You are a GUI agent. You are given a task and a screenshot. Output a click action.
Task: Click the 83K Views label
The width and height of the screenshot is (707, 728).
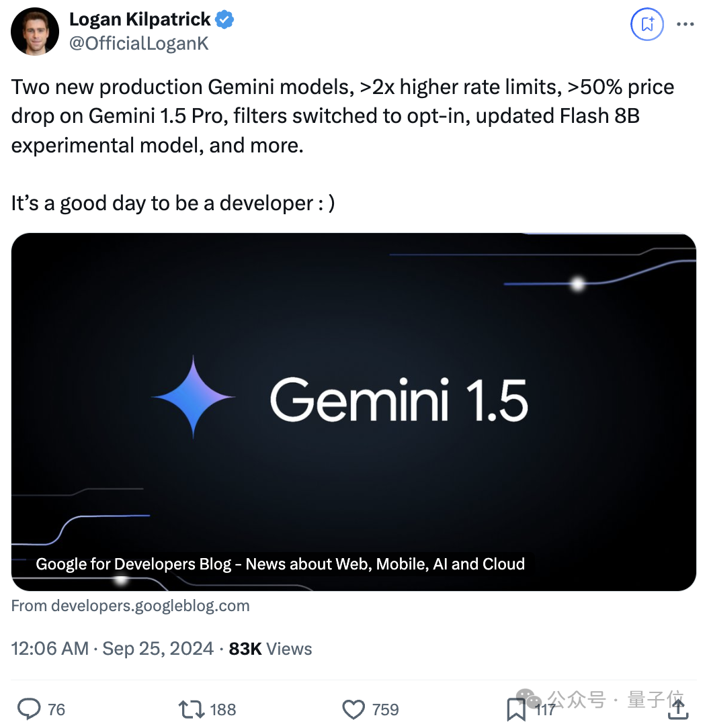(x=270, y=648)
